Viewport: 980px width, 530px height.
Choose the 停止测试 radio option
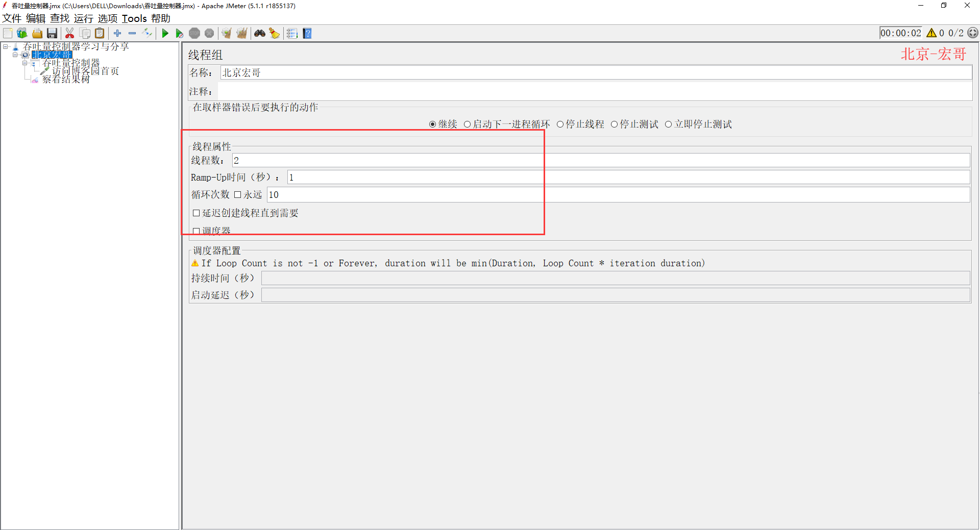tap(634, 124)
